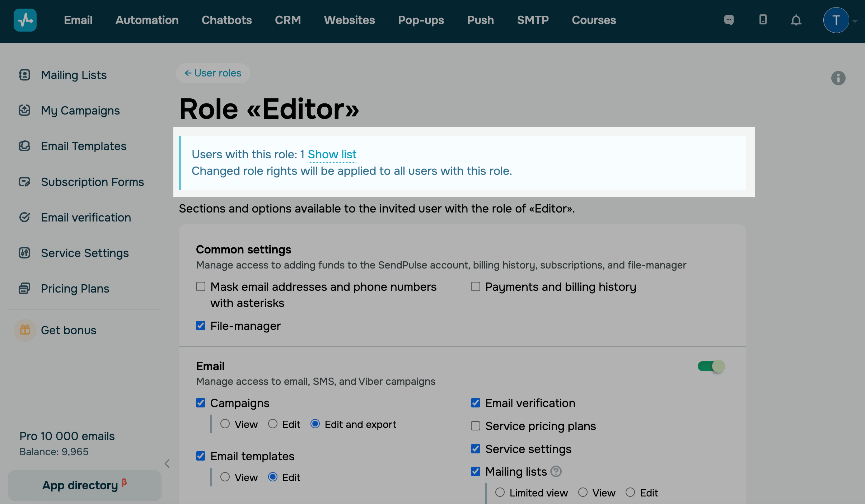
Task: Open the App directory button
Action: click(x=84, y=485)
